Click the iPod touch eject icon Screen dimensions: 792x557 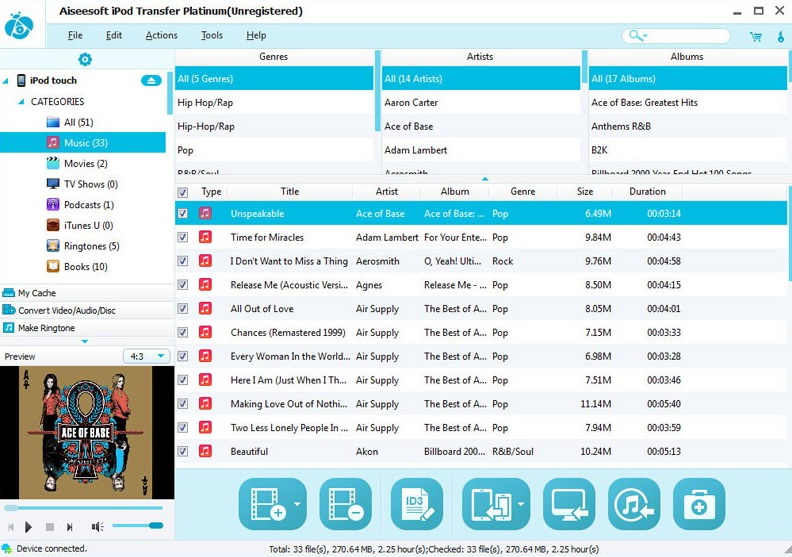(x=151, y=80)
